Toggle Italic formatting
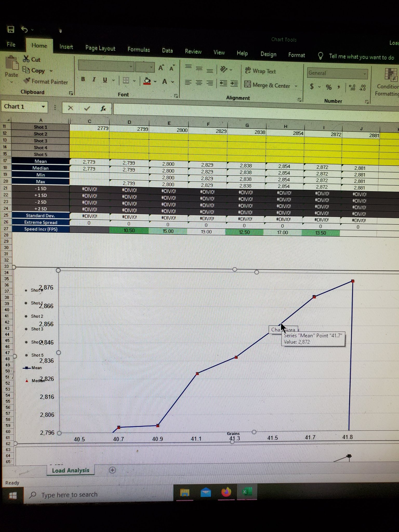 coord(94,79)
